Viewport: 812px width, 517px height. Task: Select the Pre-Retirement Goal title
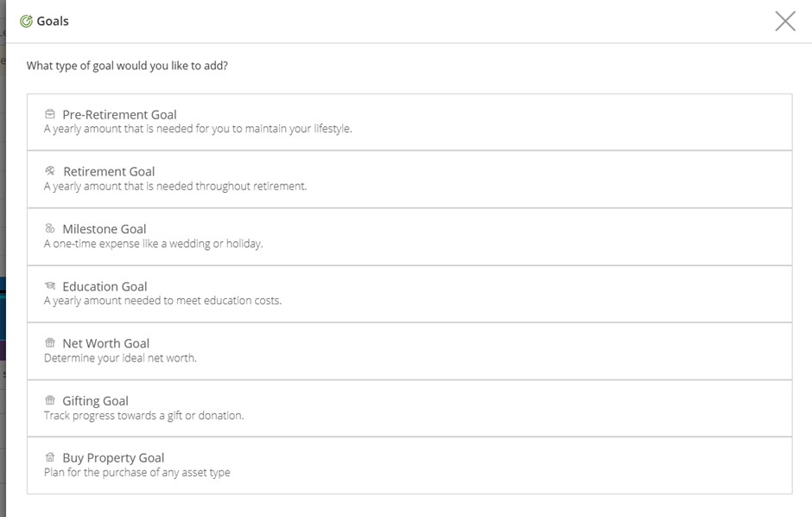click(x=119, y=114)
